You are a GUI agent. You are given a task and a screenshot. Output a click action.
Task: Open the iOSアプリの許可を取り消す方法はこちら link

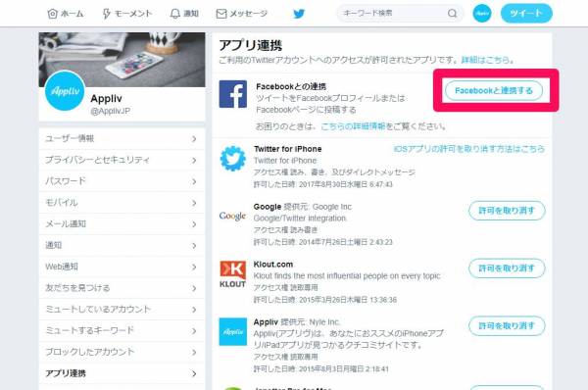(x=469, y=149)
